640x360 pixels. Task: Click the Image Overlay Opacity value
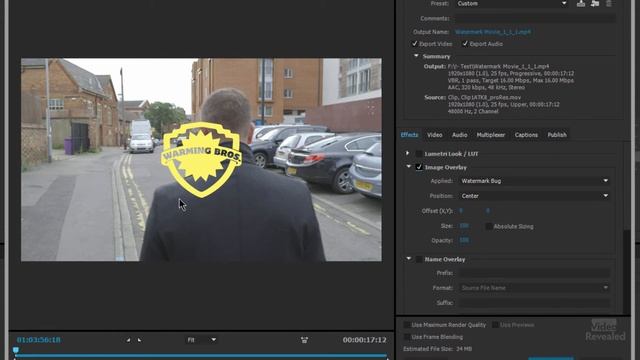pos(464,240)
